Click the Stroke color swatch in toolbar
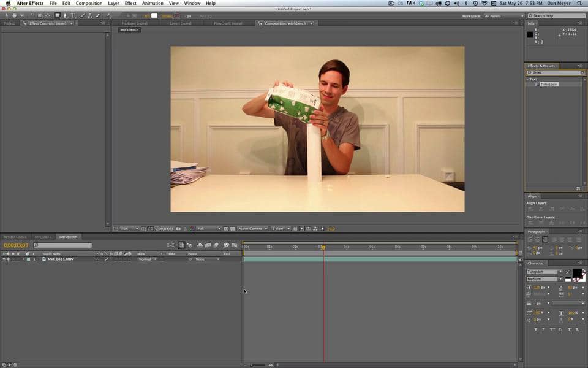Viewport: 588px width, 368px height. coord(177,16)
